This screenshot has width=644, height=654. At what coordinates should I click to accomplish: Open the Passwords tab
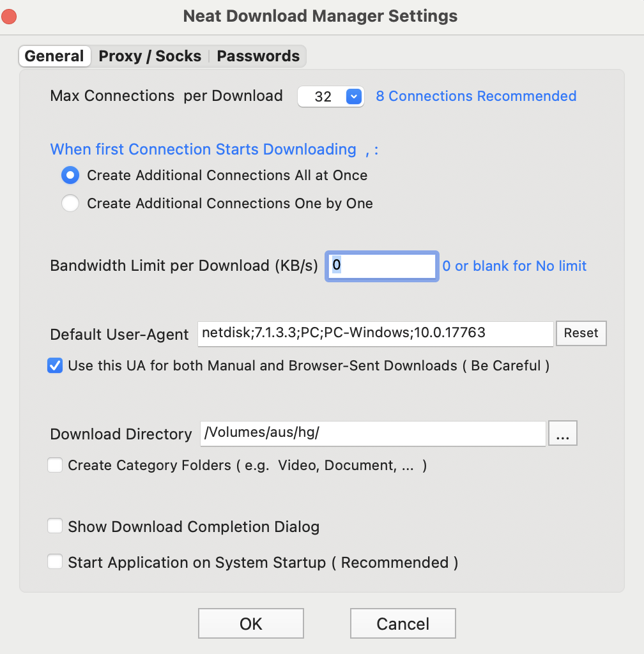click(258, 56)
